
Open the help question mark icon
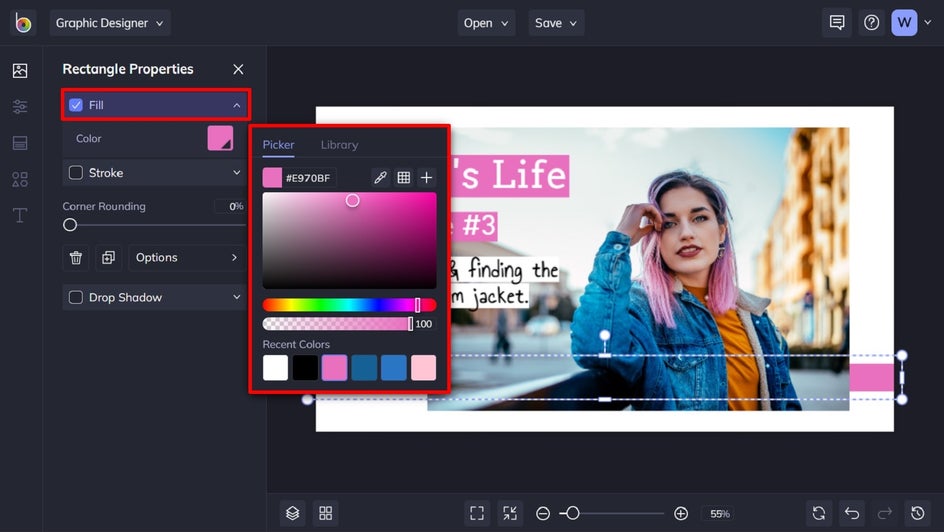(871, 23)
